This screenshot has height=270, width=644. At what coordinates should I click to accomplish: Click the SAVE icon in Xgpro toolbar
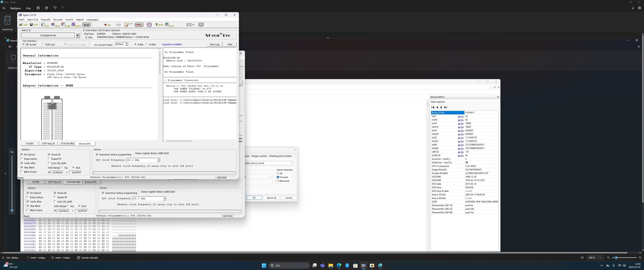point(34,25)
